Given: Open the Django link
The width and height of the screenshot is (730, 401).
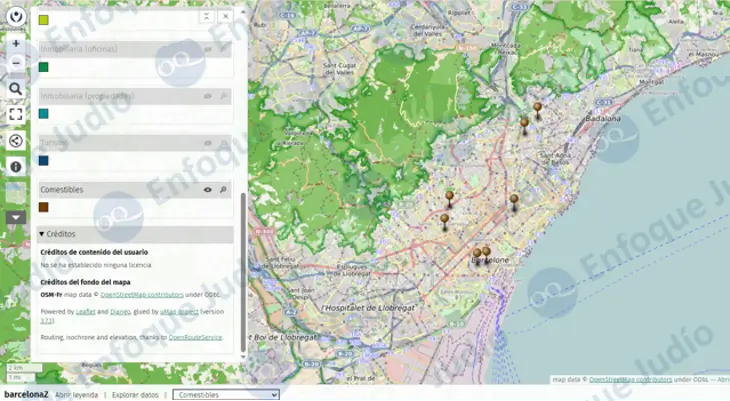Looking at the screenshot, I should point(120,312).
